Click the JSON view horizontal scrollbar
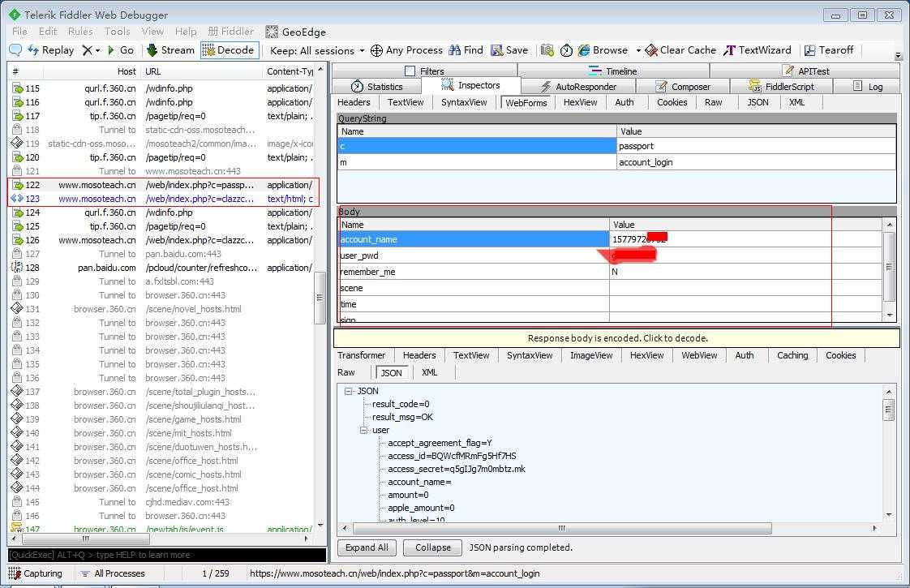This screenshot has height=588, width=910. pyautogui.click(x=562, y=528)
